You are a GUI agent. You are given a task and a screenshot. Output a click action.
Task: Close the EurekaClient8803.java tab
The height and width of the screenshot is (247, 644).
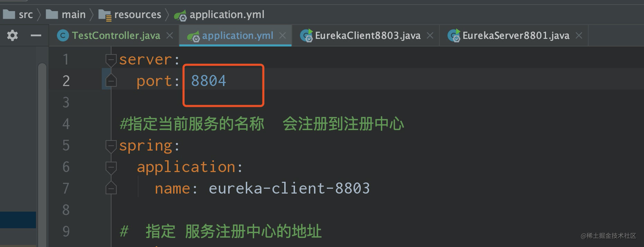[x=430, y=35]
